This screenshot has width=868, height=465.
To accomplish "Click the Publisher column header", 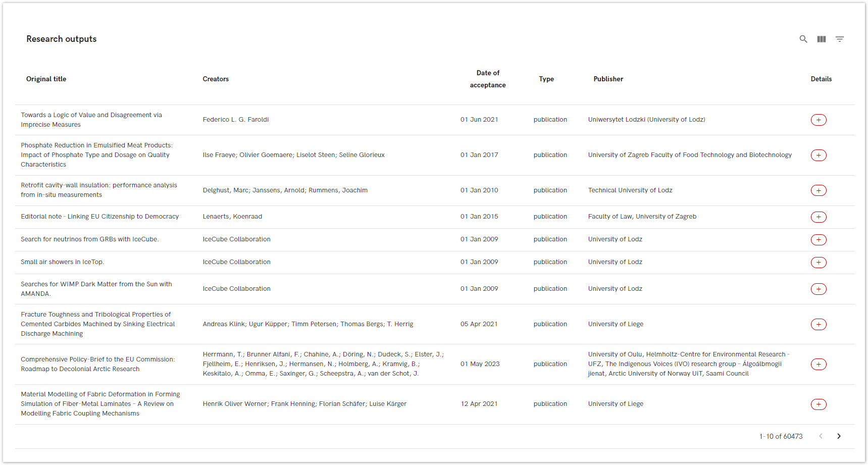I will pyautogui.click(x=608, y=79).
